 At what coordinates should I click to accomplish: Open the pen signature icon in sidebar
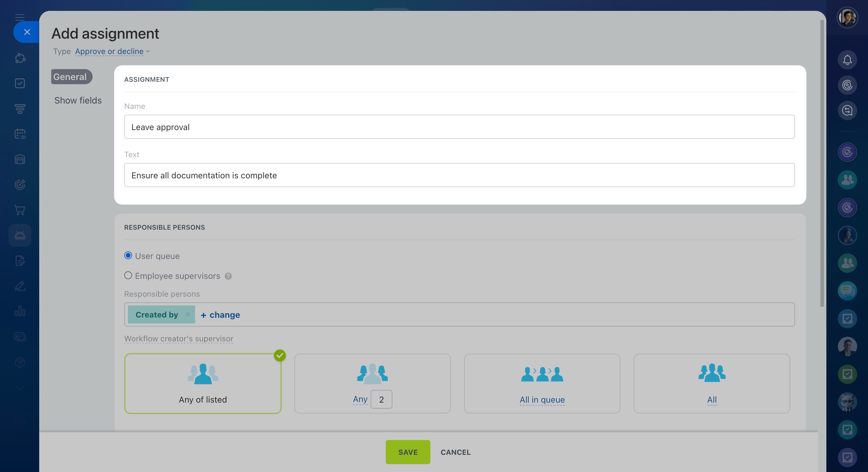point(20,286)
